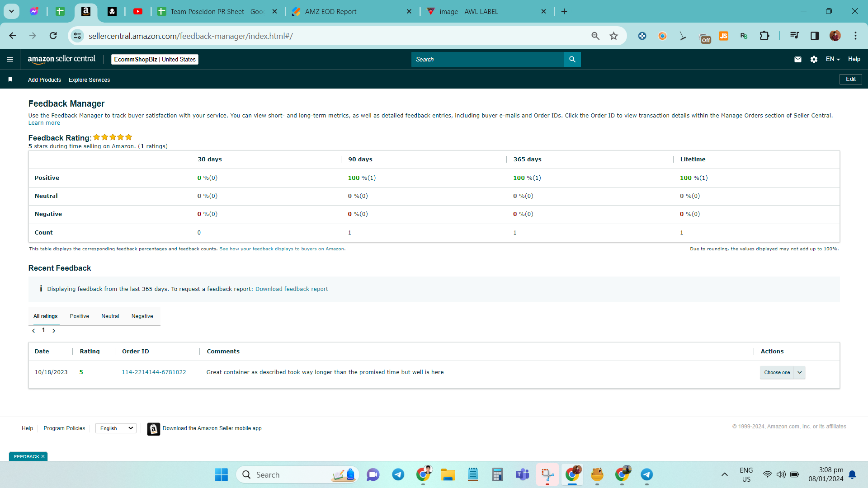
Task: Go to next feedback page arrow
Action: click(x=54, y=331)
